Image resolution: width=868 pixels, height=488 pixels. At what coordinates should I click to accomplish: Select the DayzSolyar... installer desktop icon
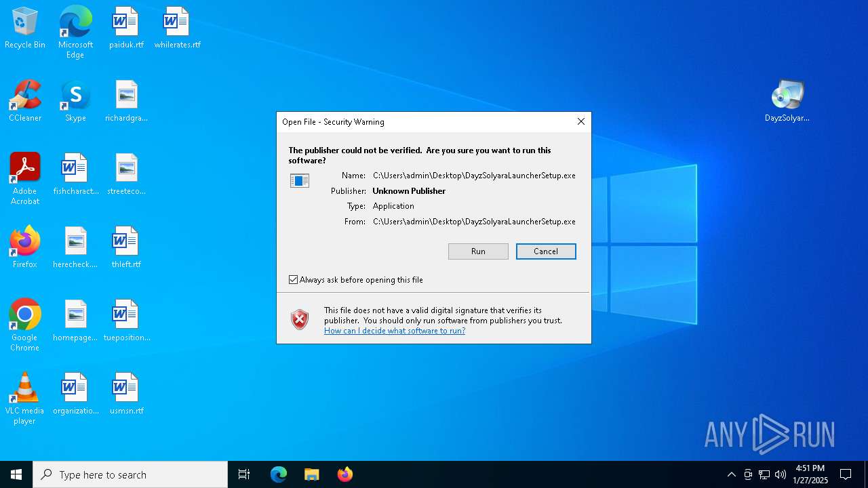pyautogui.click(x=787, y=101)
